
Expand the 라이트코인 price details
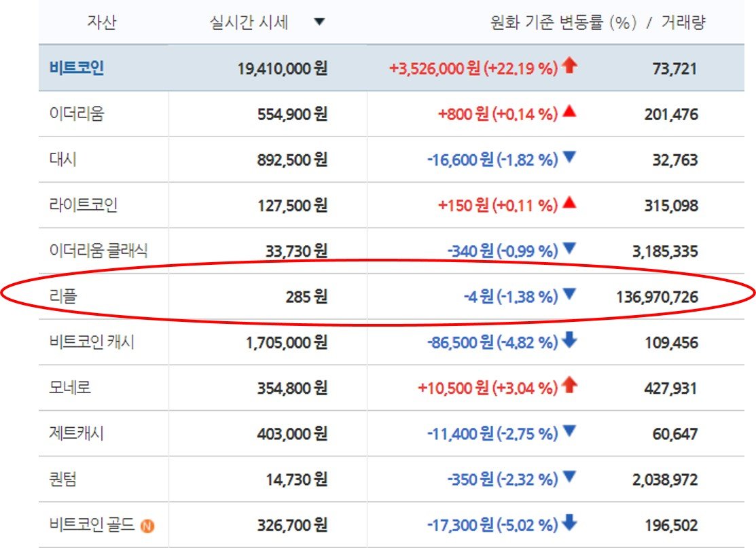[295, 204]
